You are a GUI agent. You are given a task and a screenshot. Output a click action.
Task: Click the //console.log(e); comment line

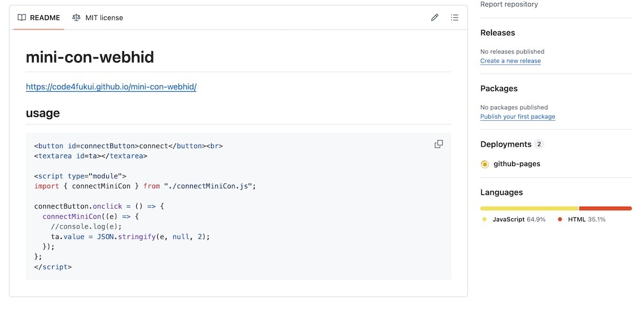pos(86,227)
